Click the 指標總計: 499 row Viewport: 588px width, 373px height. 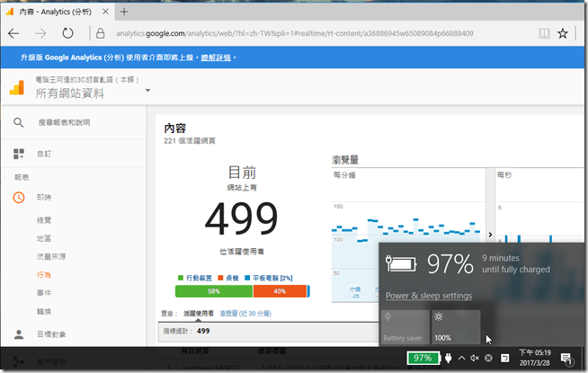268,331
